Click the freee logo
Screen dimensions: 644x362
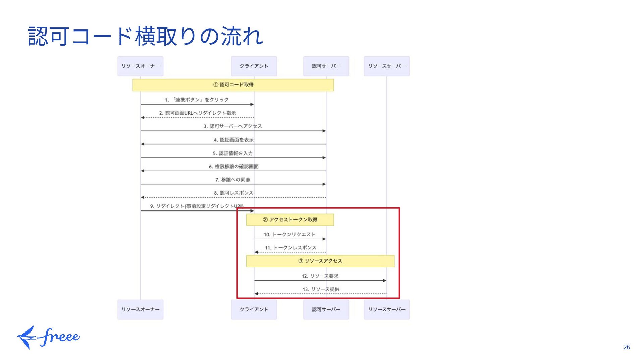tap(49, 337)
